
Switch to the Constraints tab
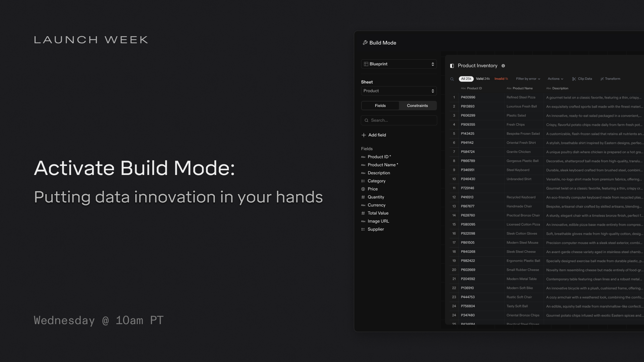(417, 106)
